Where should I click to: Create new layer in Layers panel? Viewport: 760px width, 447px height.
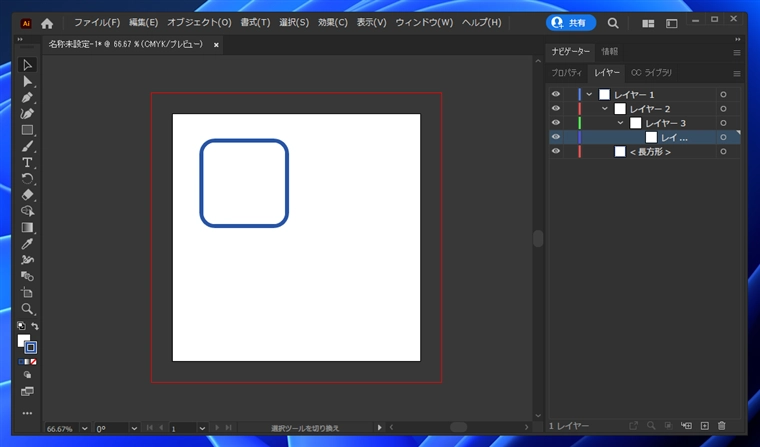(x=705, y=426)
